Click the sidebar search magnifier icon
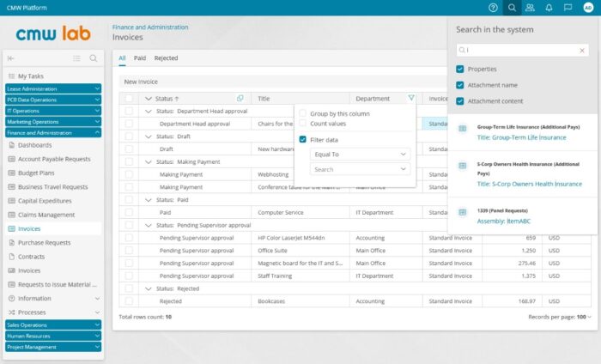Image resolution: width=601 pixels, height=364 pixels. tap(94, 58)
